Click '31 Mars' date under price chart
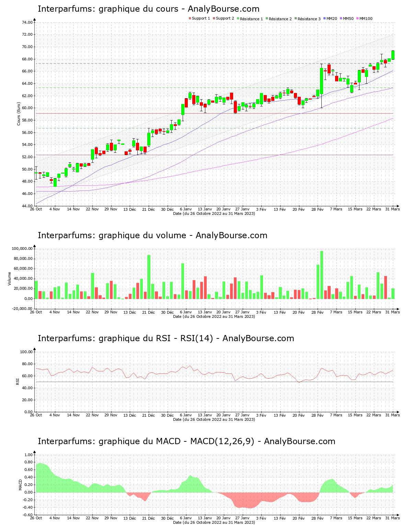The height and width of the screenshot is (532, 412). coord(393,209)
